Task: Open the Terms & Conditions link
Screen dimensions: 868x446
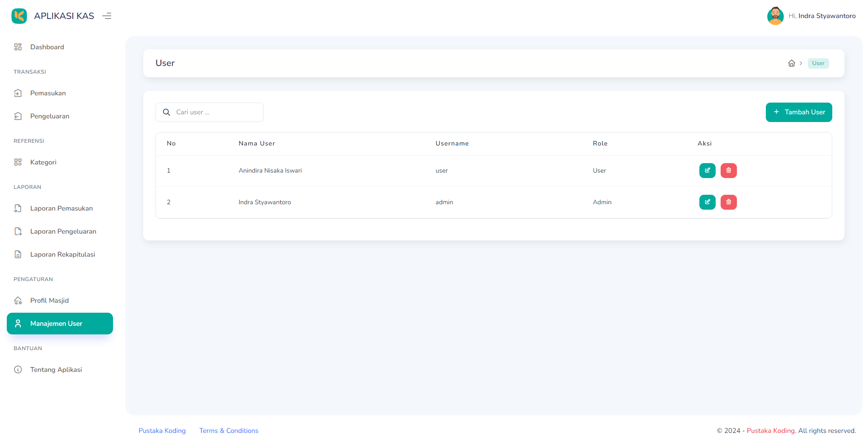Action: [229, 431]
